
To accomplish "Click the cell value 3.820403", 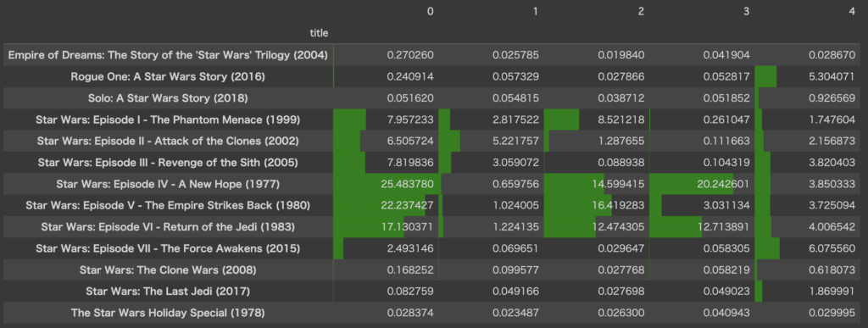I will tap(832, 163).
